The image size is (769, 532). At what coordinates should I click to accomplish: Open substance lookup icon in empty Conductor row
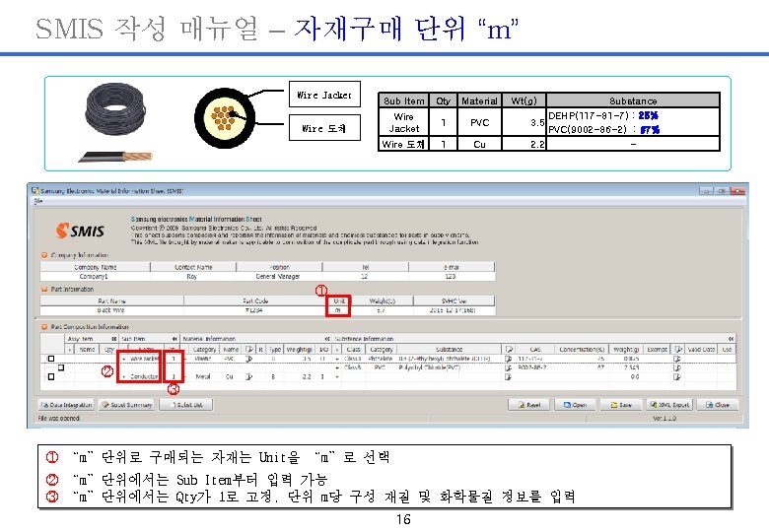(509, 376)
